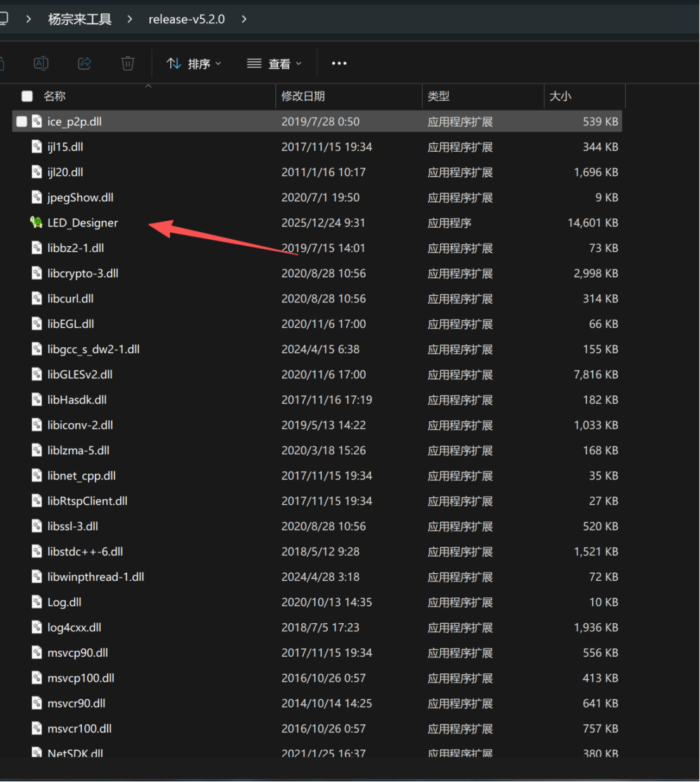Click the file icon beside liblzma-5.dll
Viewport: 700px width, 782px height.
click(37, 450)
